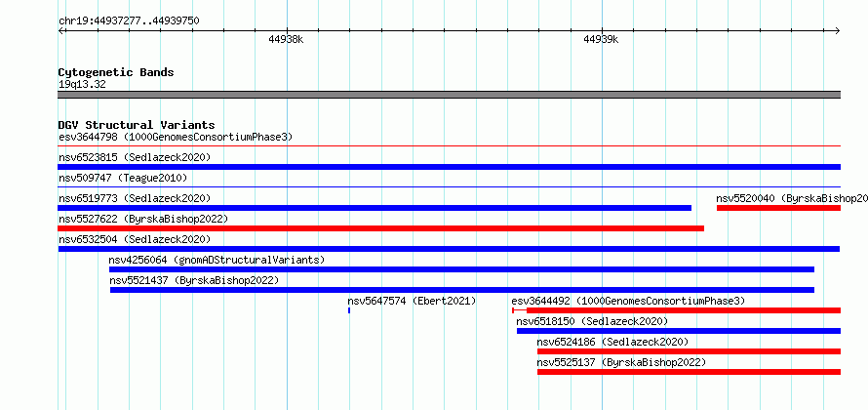Click the esv3644492 (1000GenomesConsortiumPhase3) label
The width and height of the screenshot is (868, 410).
(x=628, y=301)
